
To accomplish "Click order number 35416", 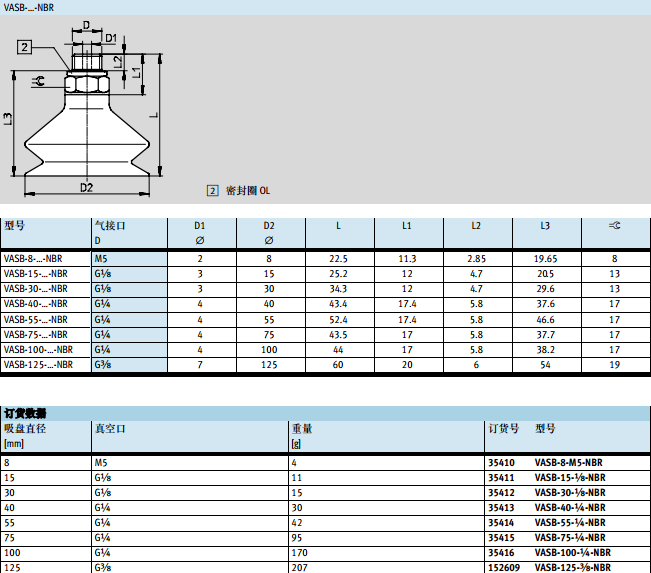I will tap(501, 553).
